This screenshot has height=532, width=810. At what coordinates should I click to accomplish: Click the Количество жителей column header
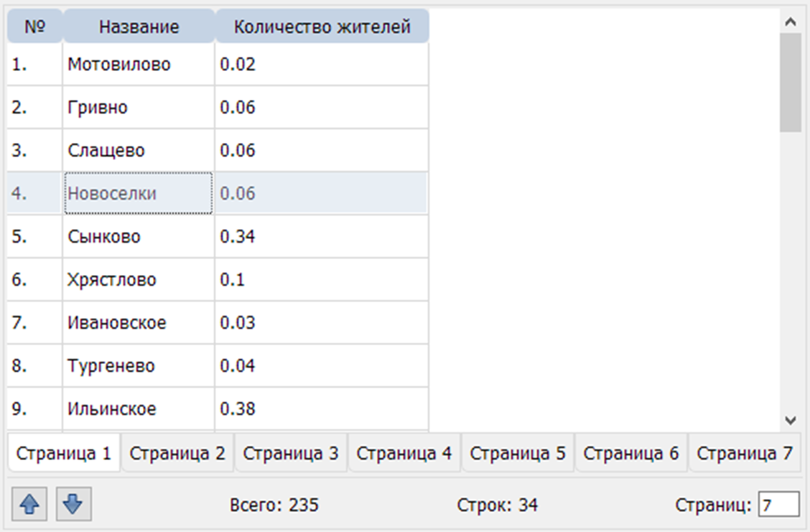point(321,27)
